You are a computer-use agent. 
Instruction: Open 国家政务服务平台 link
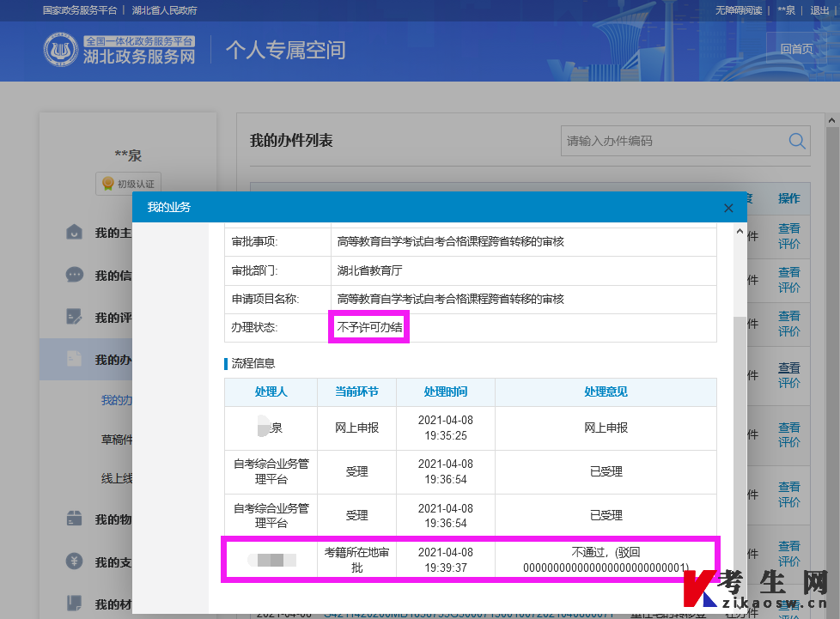[x=80, y=10]
